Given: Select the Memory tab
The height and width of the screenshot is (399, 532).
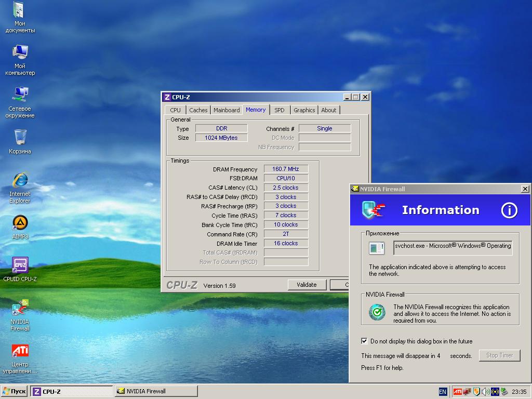Looking at the screenshot, I should (x=256, y=110).
